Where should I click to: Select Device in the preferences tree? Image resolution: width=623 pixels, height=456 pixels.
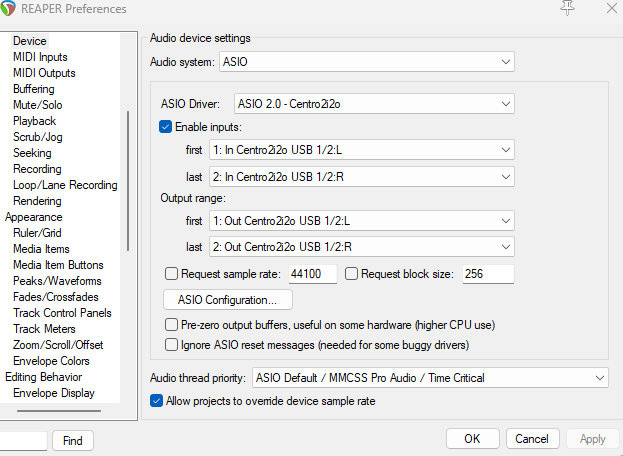pos(30,41)
